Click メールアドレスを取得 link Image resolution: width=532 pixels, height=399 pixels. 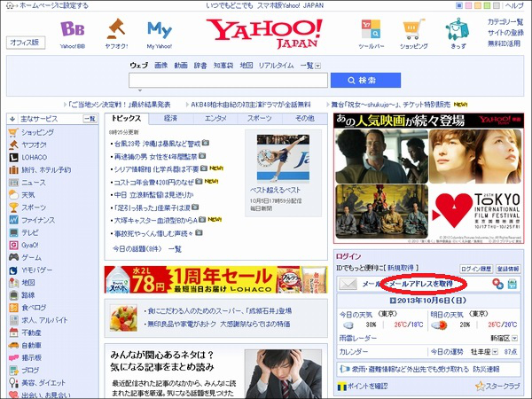click(421, 284)
